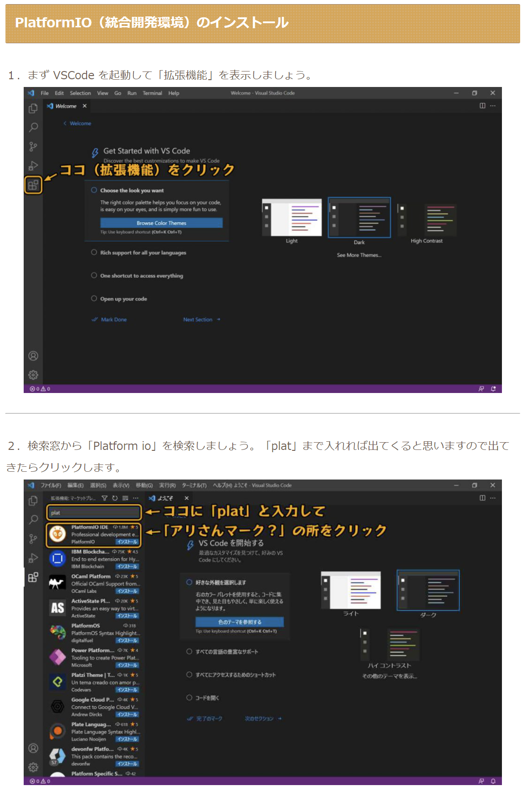Open the 表示(V) menu
Screen dimensions: 532x791
pos(121,485)
